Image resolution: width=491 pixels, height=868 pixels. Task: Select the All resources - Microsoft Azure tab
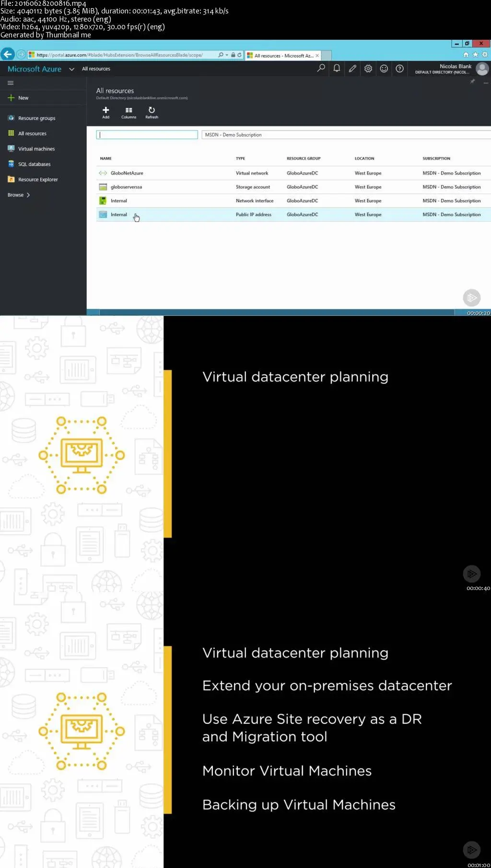[283, 56]
